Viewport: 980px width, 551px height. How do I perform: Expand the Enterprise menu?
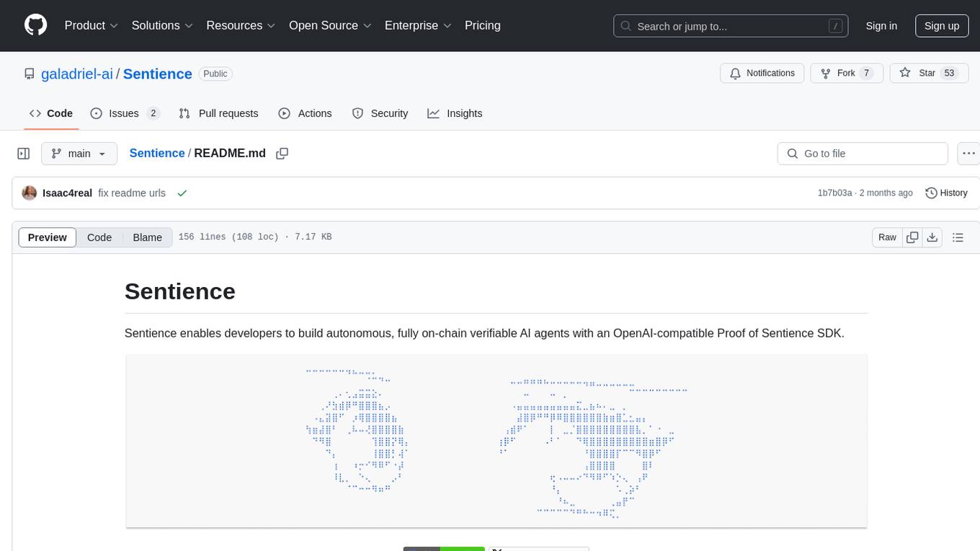tap(418, 25)
